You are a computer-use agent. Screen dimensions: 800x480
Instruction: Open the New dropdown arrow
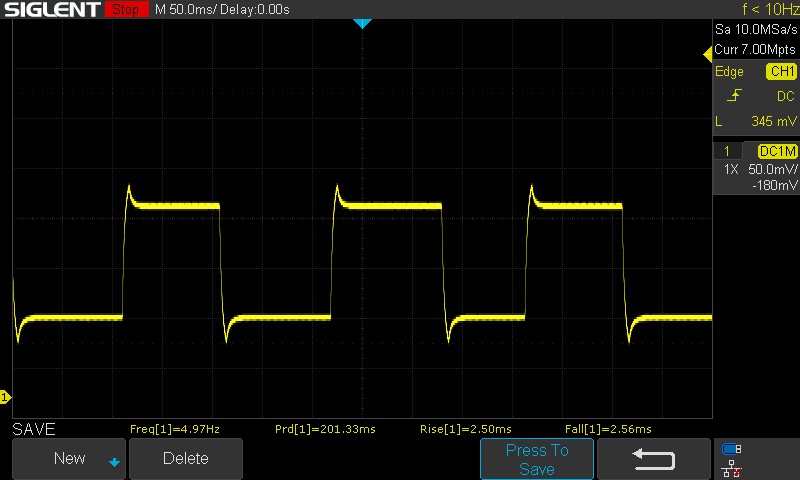pyautogui.click(x=114, y=462)
